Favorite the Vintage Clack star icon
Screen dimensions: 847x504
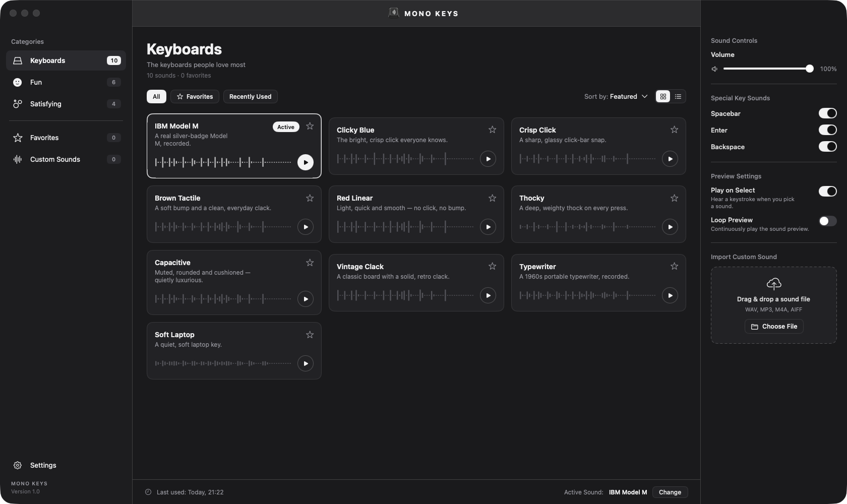493,266
